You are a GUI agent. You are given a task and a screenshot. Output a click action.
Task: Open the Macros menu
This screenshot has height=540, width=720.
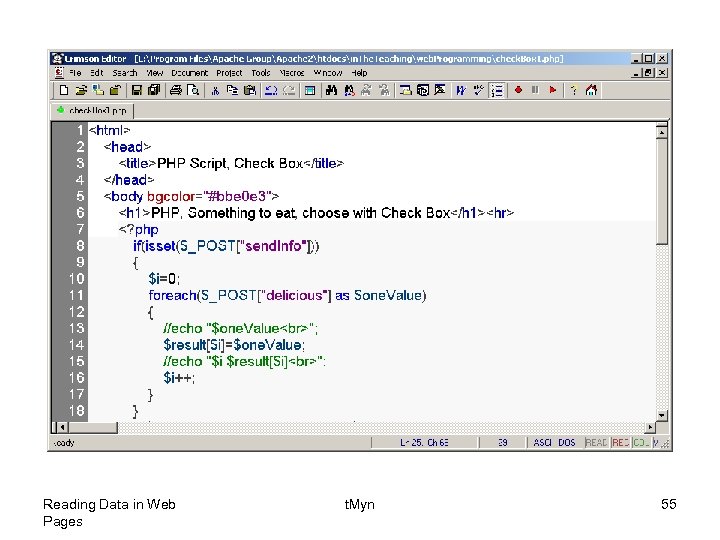(292, 73)
